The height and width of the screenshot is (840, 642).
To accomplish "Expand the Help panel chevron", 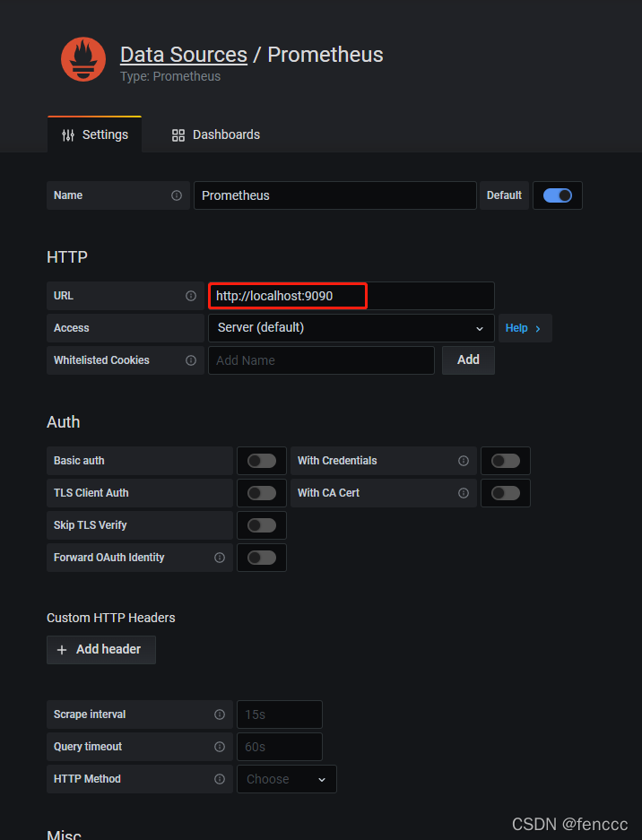I will [x=537, y=328].
